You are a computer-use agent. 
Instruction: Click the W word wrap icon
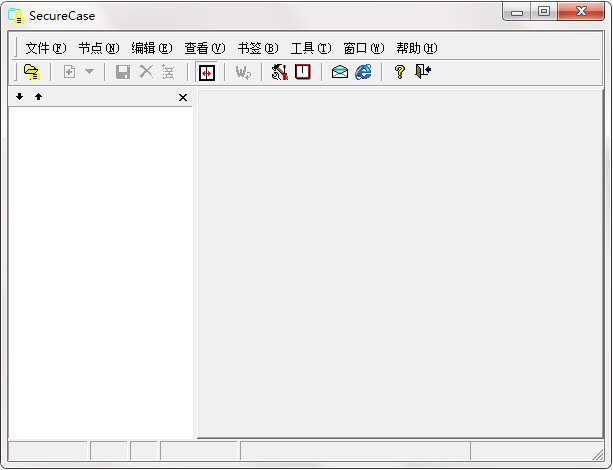[243, 72]
